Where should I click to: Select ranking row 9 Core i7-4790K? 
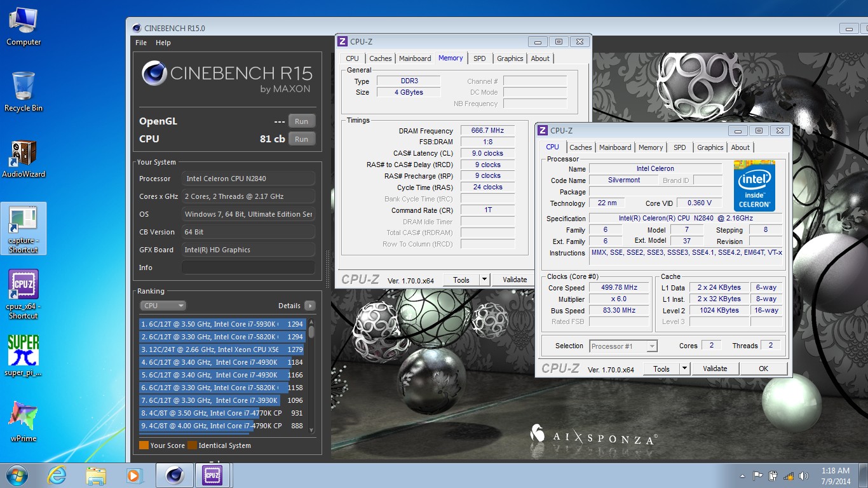222,426
